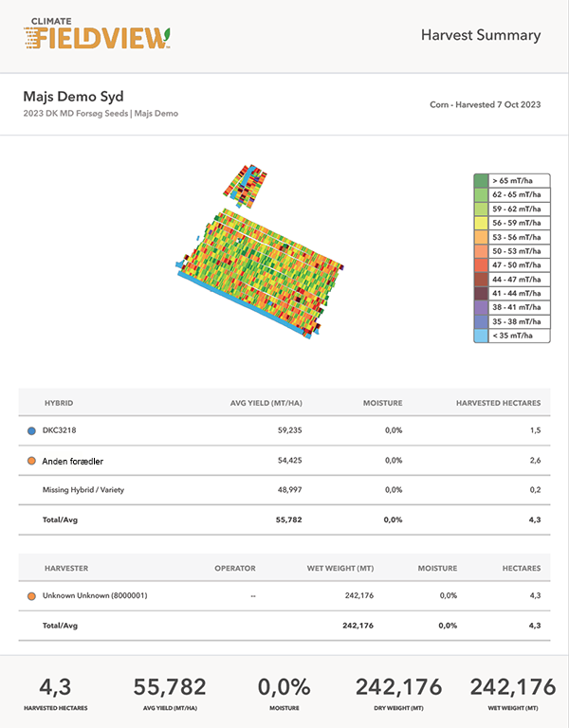Click the Anden forædler hybrid name
This screenshot has height=728, width=569.
73,461
